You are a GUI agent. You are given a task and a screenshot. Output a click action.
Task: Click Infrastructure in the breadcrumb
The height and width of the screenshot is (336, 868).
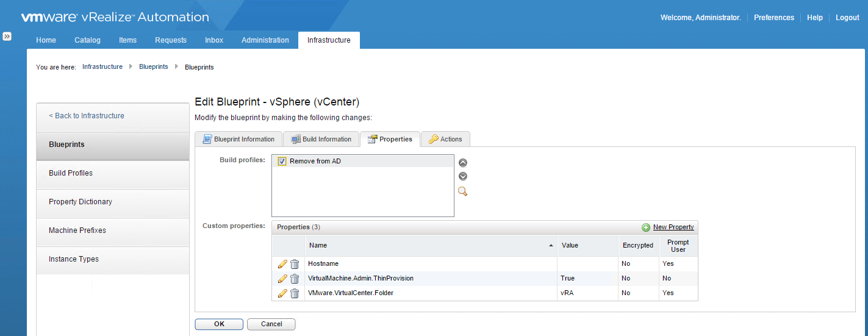click(102, 67)
